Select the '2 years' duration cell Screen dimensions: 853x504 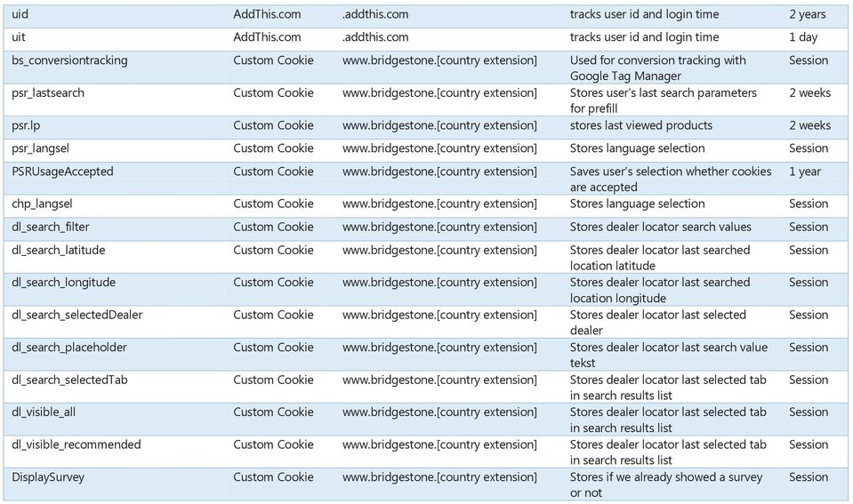[808, 15]
